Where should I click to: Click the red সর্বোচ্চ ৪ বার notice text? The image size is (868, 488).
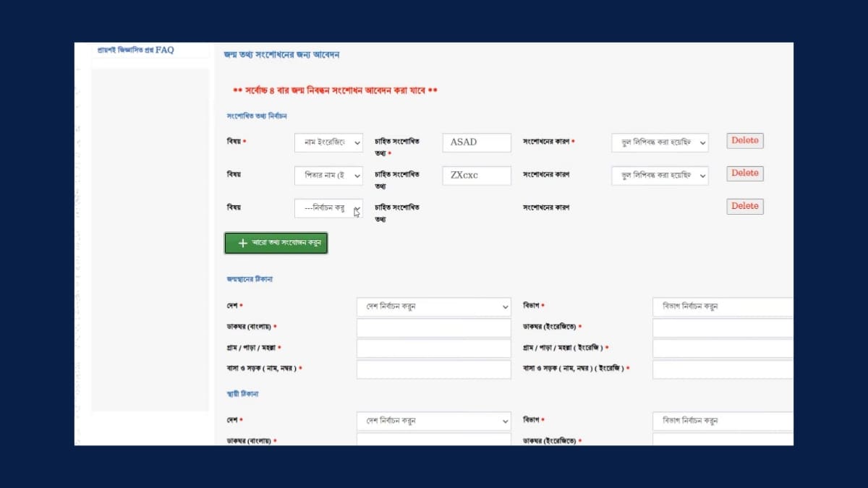click(336, 91)
